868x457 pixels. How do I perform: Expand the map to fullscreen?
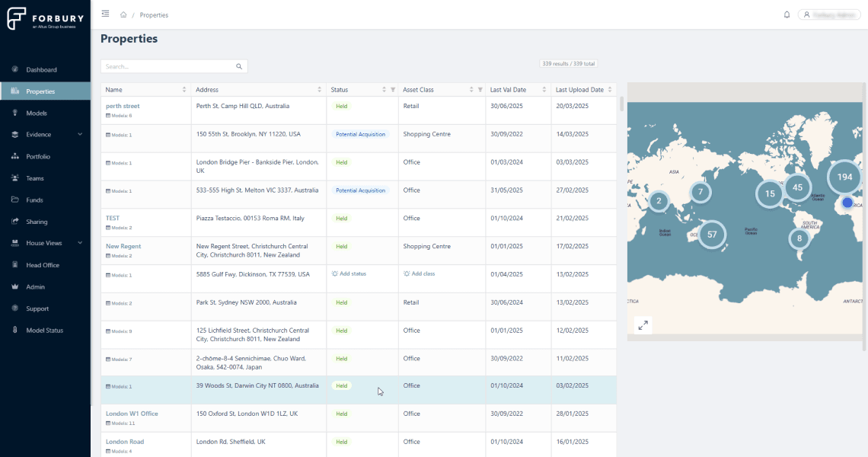point(643,325)
